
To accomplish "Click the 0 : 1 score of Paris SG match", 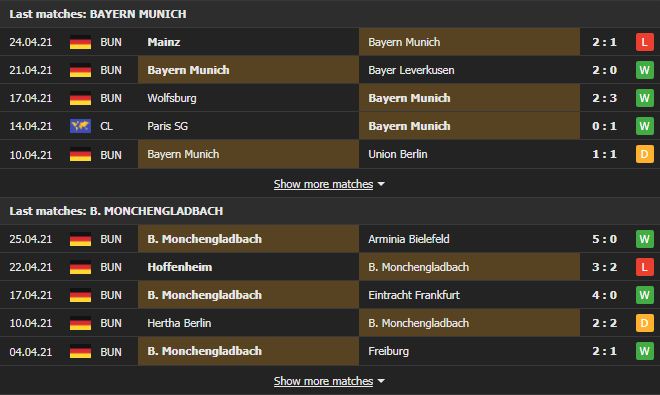I will (x=604, y=126).
